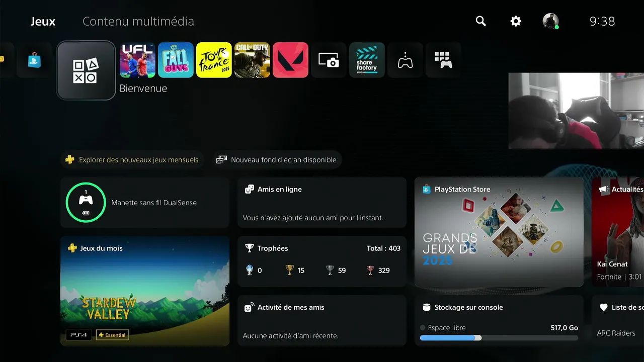Image resolution: width=644 pixels, height=362 pixels.
Task: Click the 517,0 Go free space value
Action: pyautogui.click(x=565, y=328)
